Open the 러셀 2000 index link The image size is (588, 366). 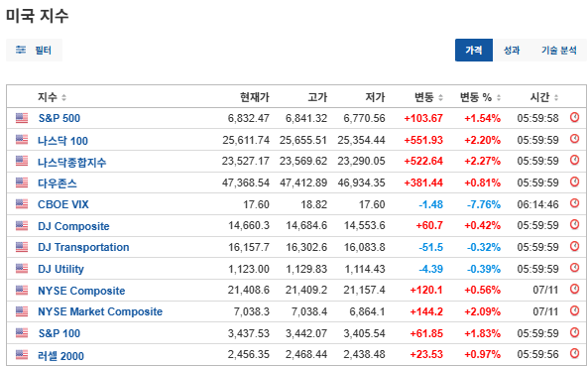tap(60, 355)
